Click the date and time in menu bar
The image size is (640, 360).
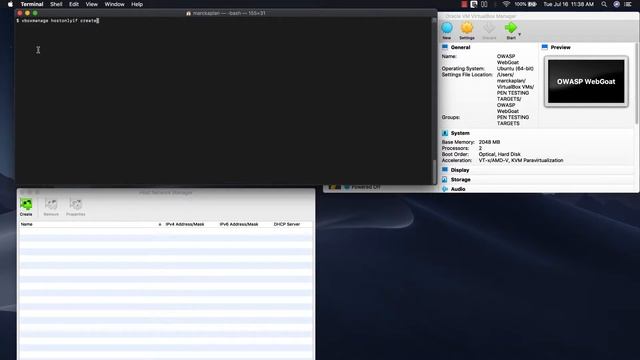(569, 4)
